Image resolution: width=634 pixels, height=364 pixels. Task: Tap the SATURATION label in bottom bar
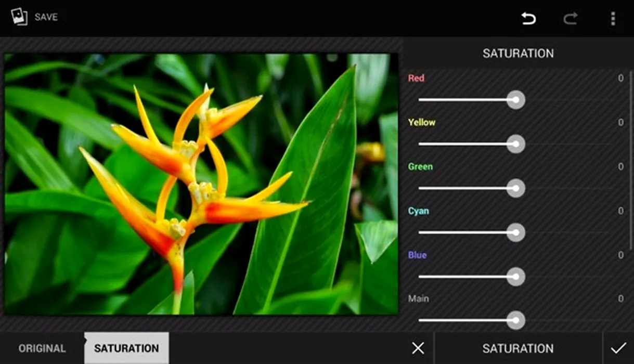[517, 348]
